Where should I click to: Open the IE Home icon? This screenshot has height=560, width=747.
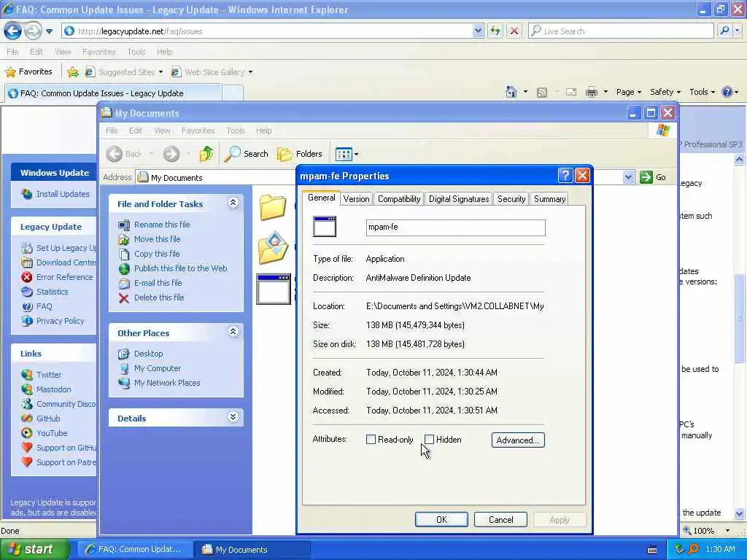click(511, 92)
